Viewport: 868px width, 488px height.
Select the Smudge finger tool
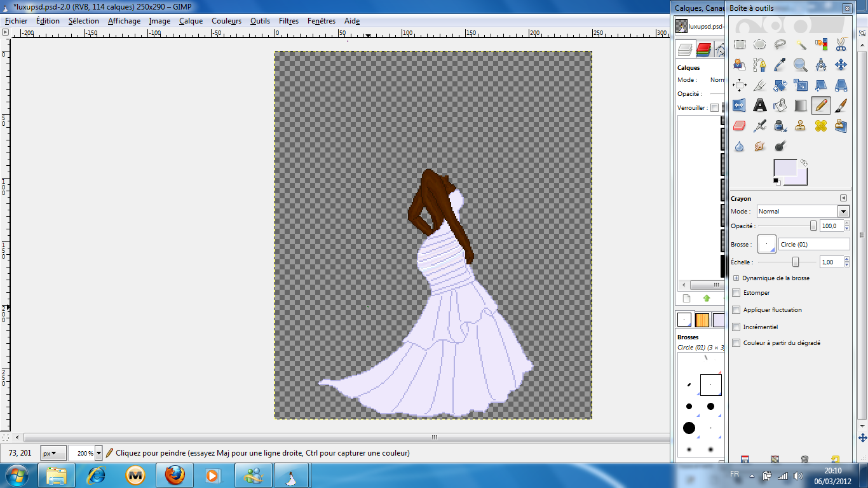(x=760, y=146)
